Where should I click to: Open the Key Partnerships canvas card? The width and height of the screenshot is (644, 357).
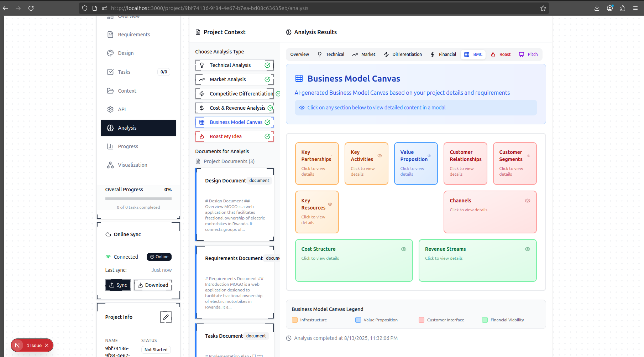(x=317, y=164)
